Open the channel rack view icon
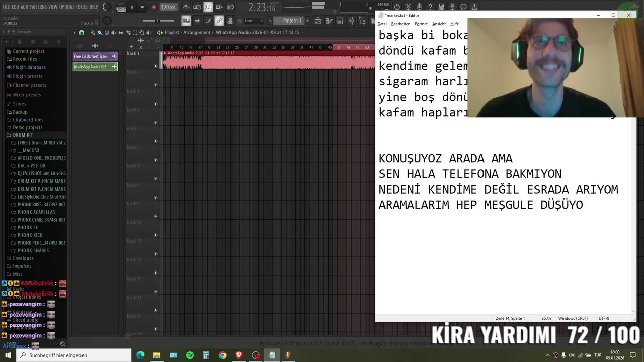Image resolution: width=644 pixels, height=362 pixels. (x=340, y=21)
